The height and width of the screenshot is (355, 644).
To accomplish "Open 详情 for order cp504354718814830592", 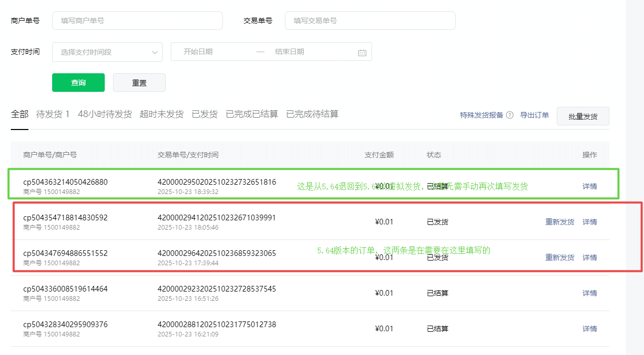I will 590,222.
